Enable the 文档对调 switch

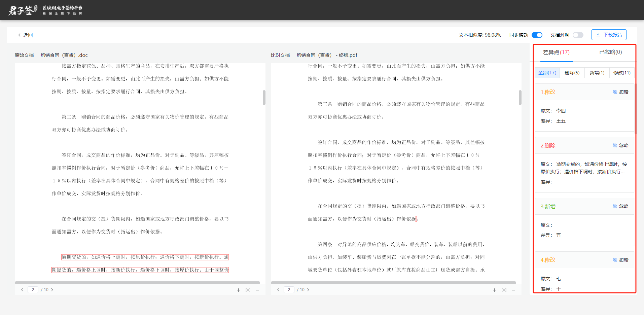click(x=578, y=35)
